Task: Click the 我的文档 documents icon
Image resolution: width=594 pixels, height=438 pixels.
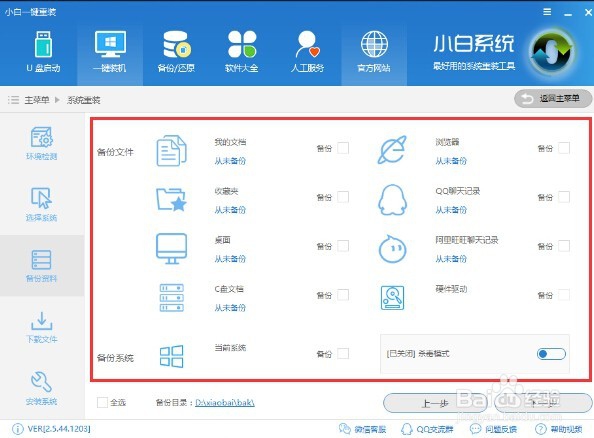Action: coord(172,151)
